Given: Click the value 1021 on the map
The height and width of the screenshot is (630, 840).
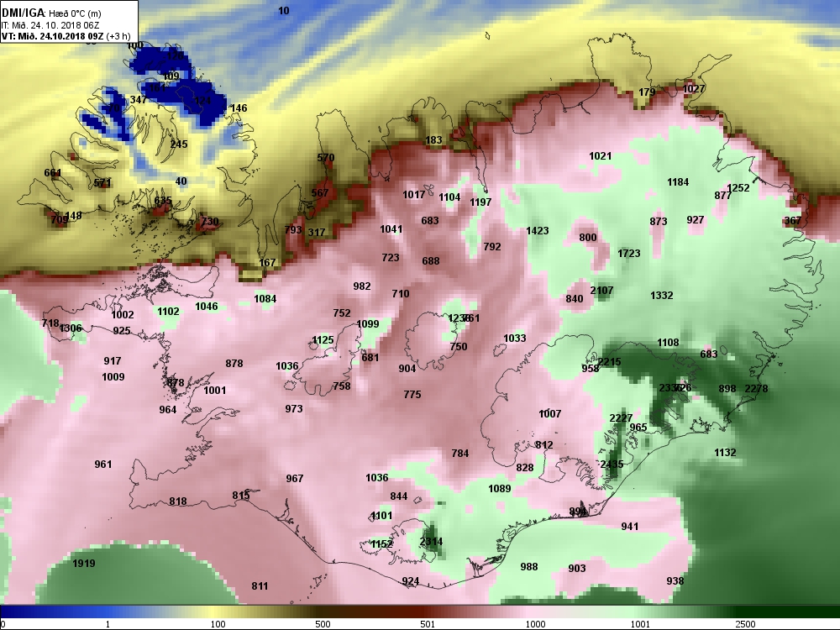Looking at the screenshot, I should coord(600,156).
